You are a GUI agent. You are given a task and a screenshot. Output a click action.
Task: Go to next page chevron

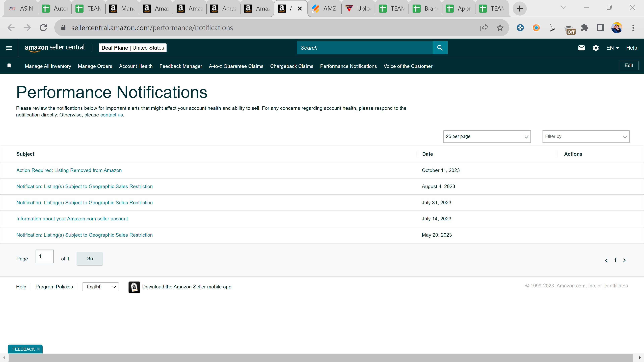624,260
